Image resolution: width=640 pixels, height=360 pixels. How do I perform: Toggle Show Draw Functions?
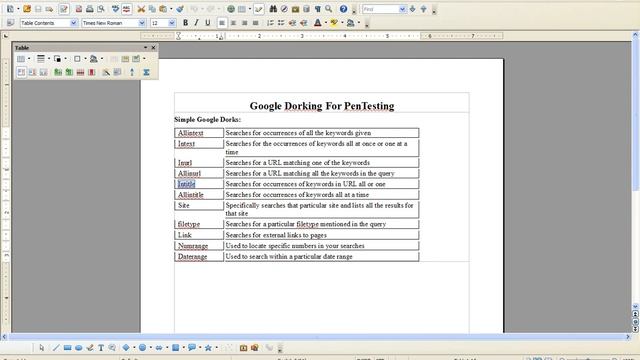259,9
